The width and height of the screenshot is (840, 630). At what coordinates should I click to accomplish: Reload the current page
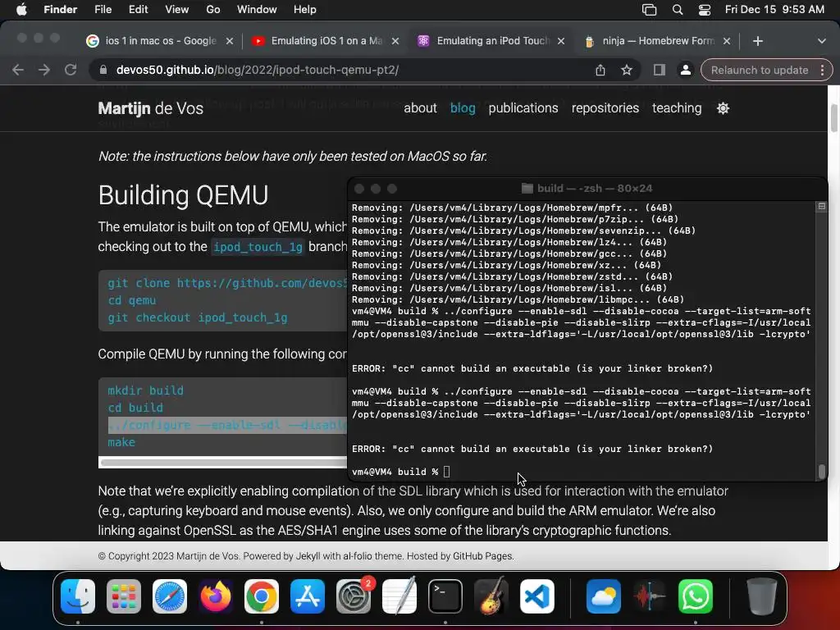(71, 70)
